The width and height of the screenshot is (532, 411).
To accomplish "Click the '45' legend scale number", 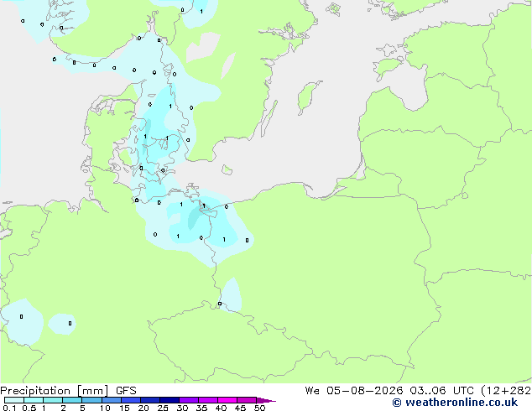I will pyautogui.click(x=240, y=408).
